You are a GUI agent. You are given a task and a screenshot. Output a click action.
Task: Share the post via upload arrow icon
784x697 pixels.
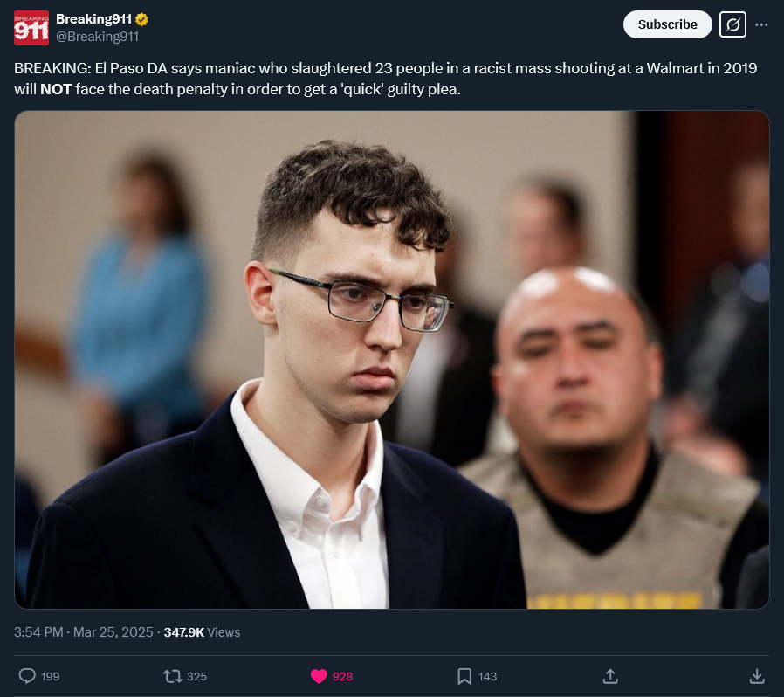[610, 677]
